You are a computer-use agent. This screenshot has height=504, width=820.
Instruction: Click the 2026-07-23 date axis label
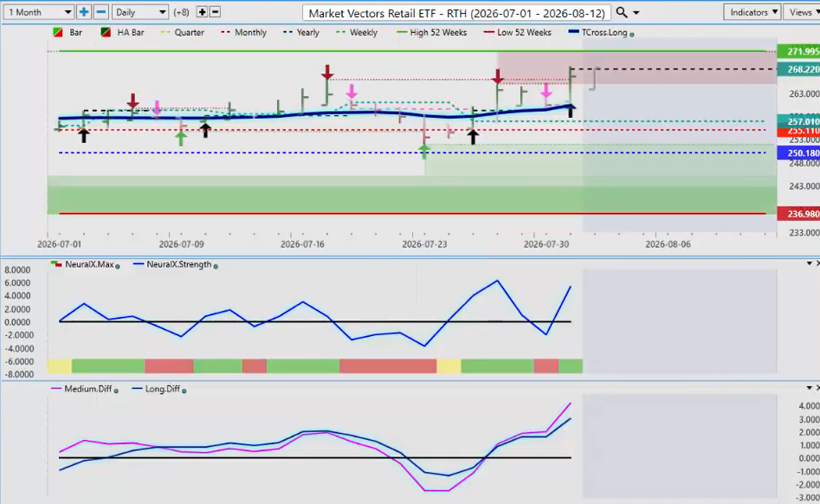(x=424, y=244)
